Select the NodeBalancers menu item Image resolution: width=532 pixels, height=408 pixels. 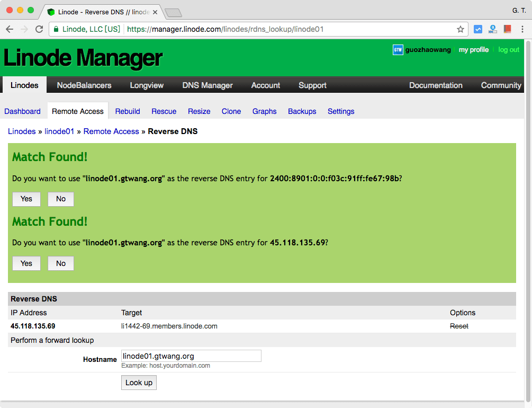pyautogui.click(x=84, y=85)
